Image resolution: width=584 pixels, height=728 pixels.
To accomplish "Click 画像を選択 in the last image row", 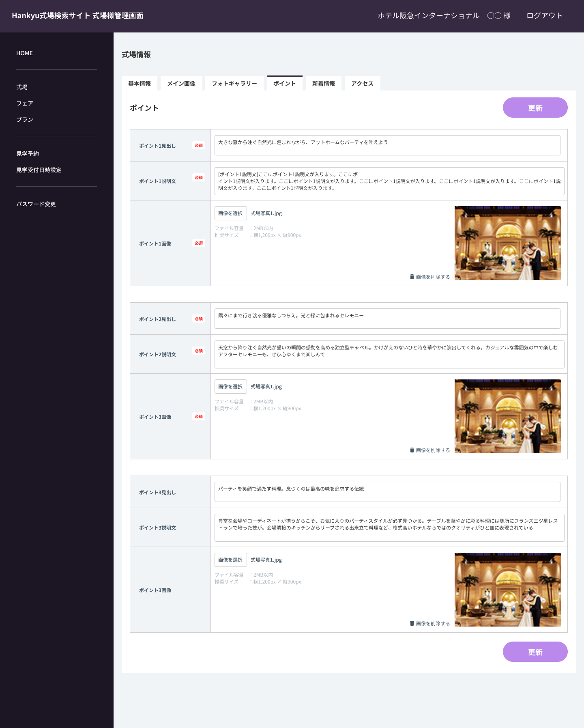I will click(x=230, y=560).
